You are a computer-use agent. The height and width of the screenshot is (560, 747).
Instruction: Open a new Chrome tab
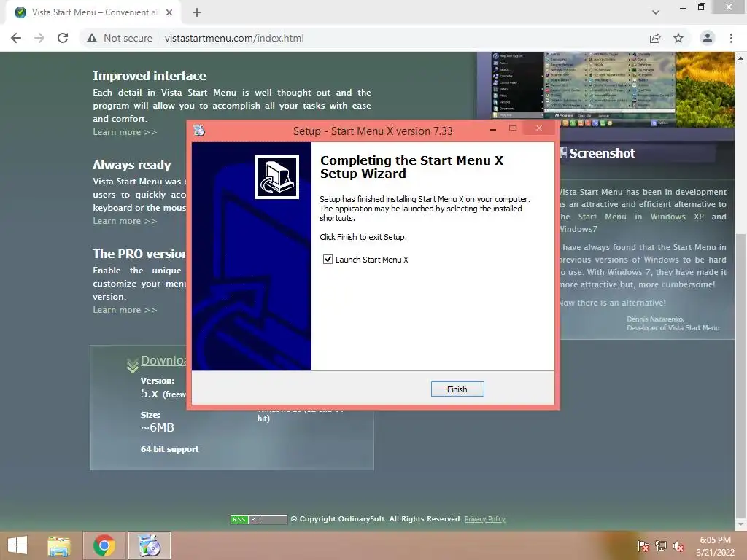(x=197, y=12)
